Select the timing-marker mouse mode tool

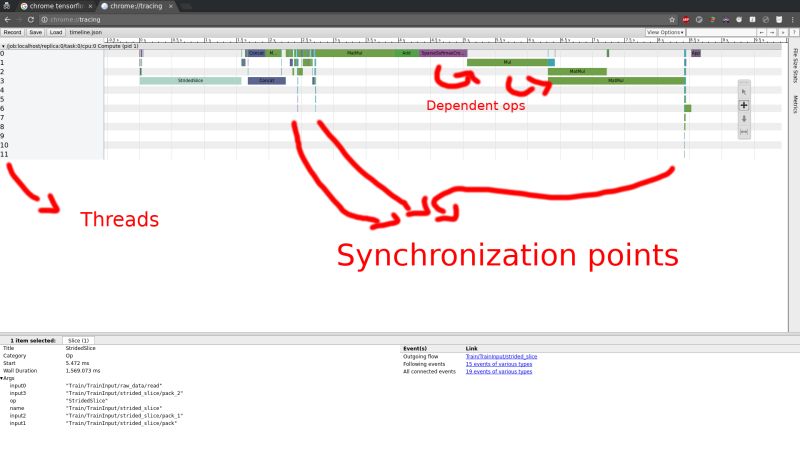744,132
